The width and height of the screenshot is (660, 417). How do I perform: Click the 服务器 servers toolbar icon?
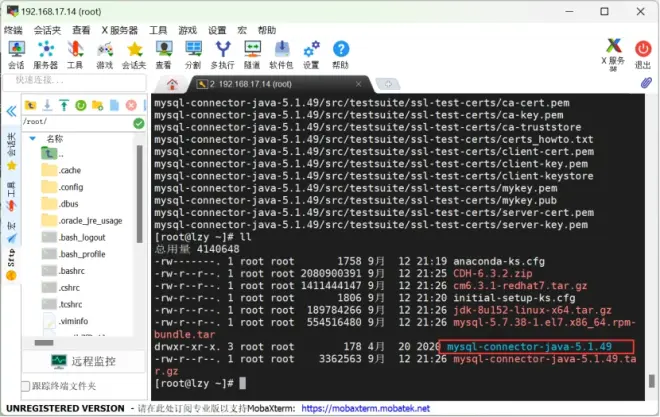[45, 55]
